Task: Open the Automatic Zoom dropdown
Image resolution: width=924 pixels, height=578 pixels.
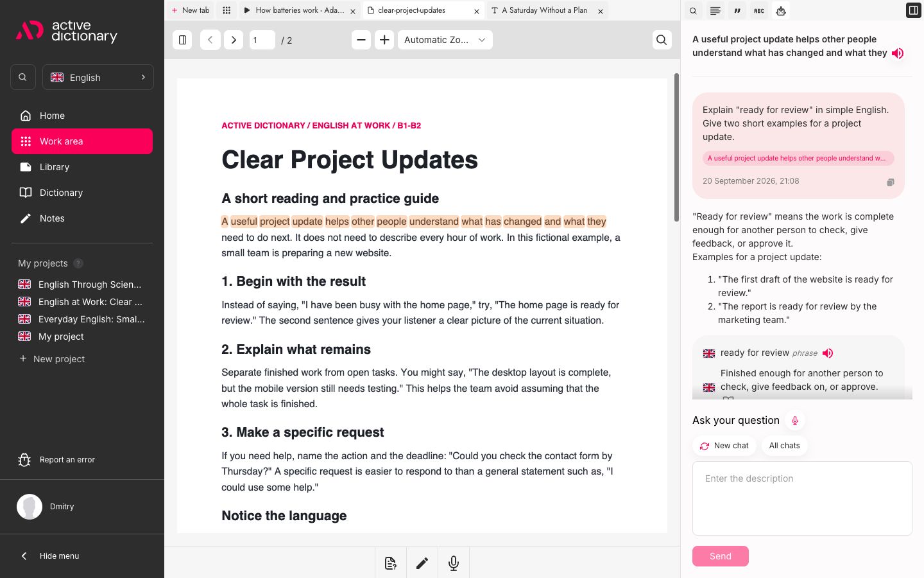Action: point(445,40)
